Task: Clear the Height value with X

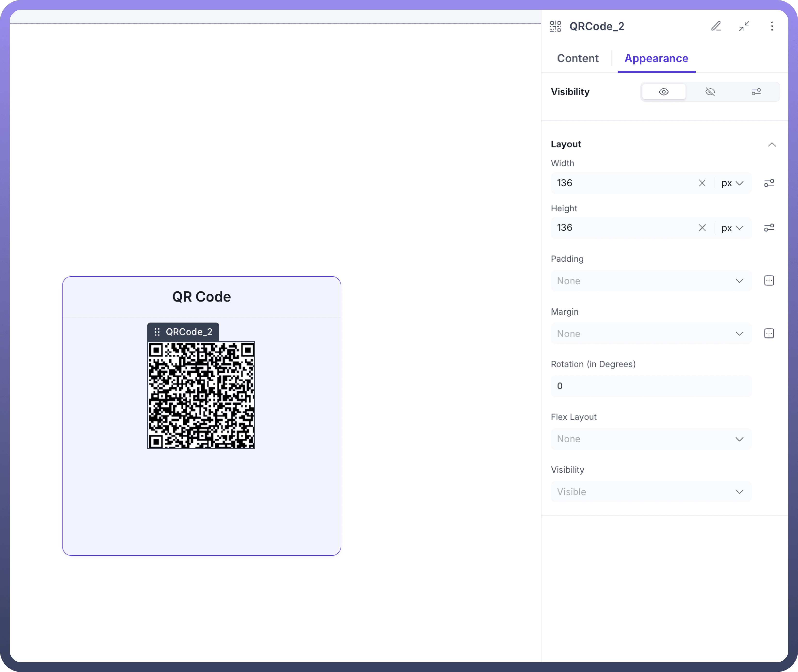Action: tap(702, 228)
